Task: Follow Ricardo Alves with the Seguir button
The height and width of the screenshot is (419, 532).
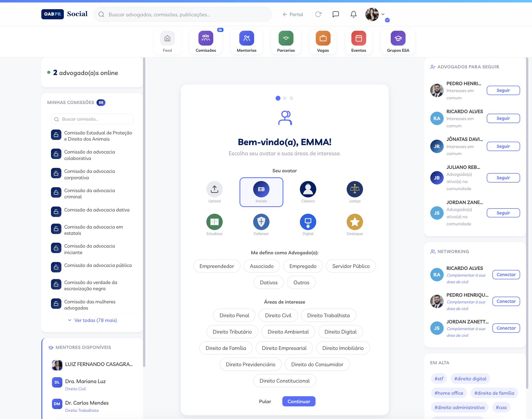Action: pyautogui.click(x=503, y=118)
